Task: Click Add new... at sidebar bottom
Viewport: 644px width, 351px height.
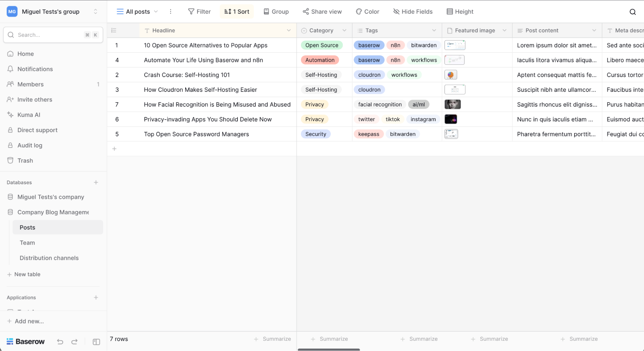Action: 25,321
